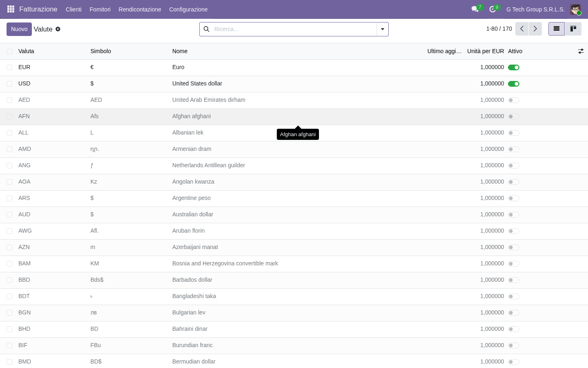Click the Bangladeshi taka name

coord(194,296)
